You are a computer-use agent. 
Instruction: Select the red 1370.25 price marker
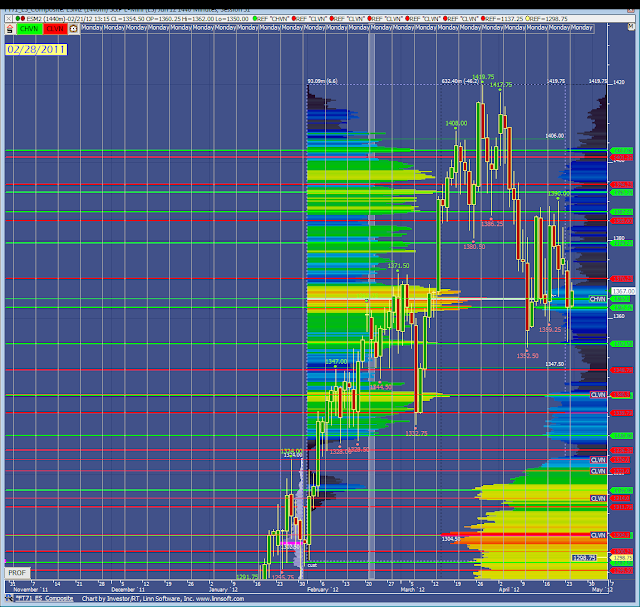coord(621,279)
